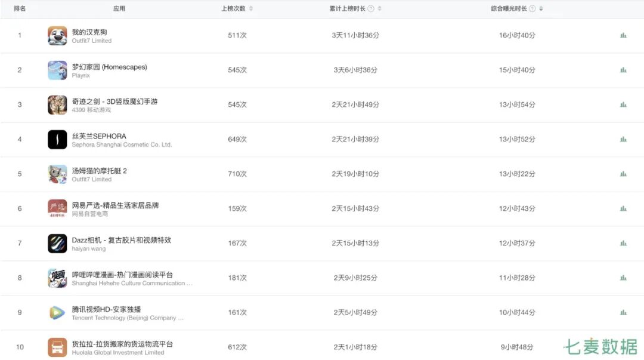Viewport: 644px width, 360px height.
Task: Show help for 综合曝光时长 column
Action: click(x=532, y=8)
